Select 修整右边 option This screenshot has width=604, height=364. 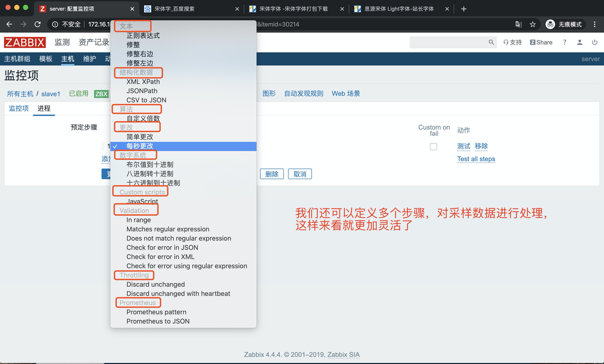[x=140, y=54]
